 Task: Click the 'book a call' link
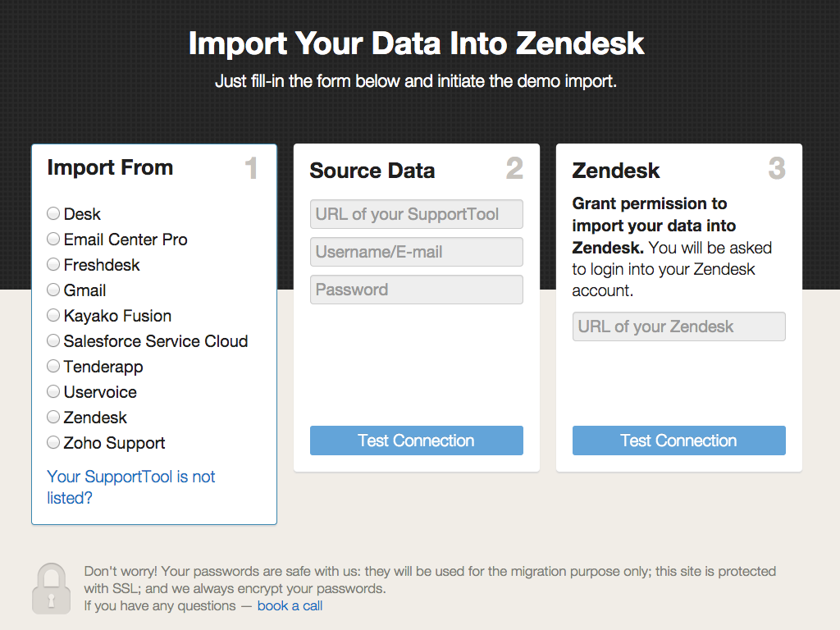tap(290, 606)
